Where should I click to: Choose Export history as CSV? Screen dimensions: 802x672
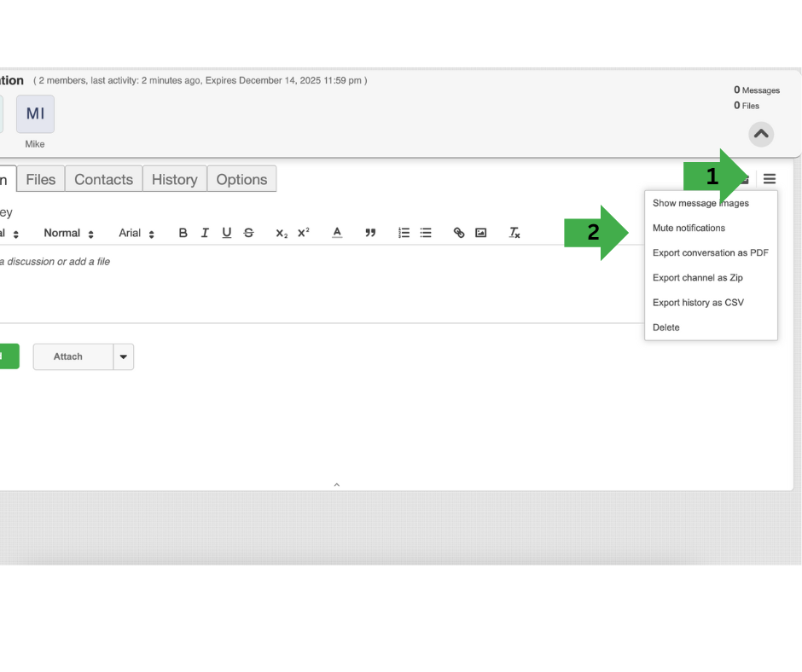pos(711,303)
